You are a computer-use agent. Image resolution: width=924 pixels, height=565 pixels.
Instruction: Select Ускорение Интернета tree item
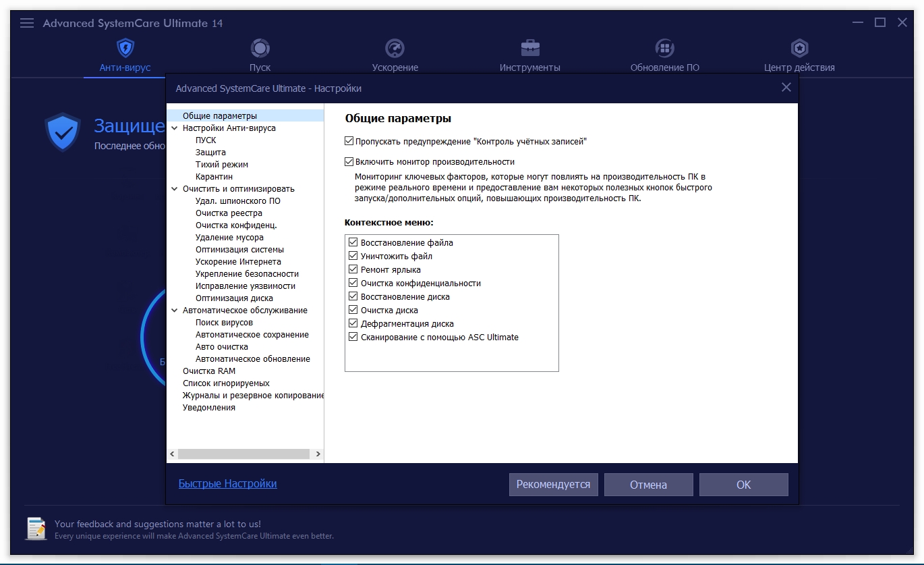point(238,261)
